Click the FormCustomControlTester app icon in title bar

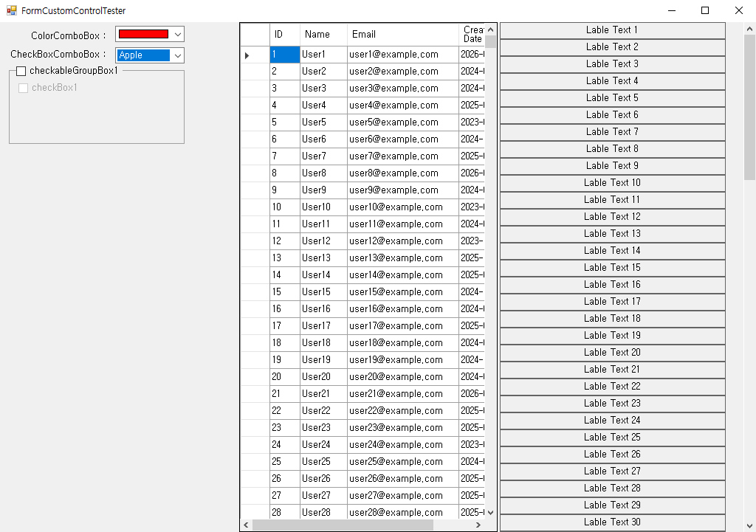click(12, 10)
